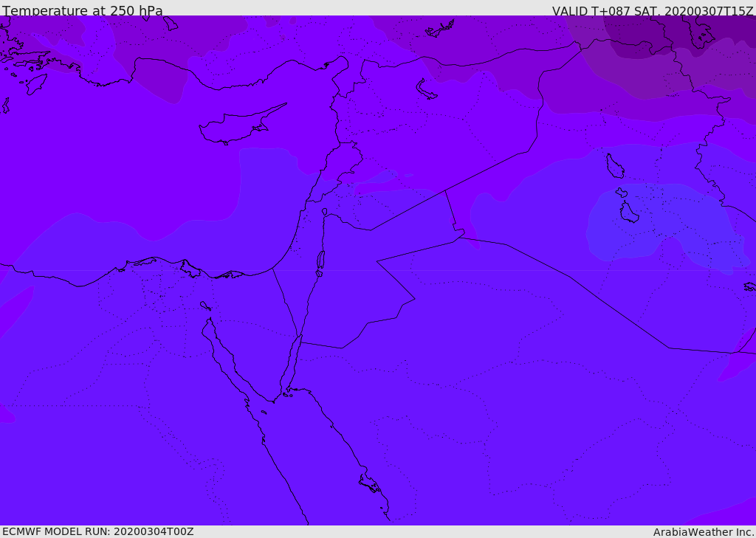Click the small islands in the southern Red Sea
Image resolution: width=756 pixels, height=538 pixels.
pyautogui.click(x=369, y=483)
